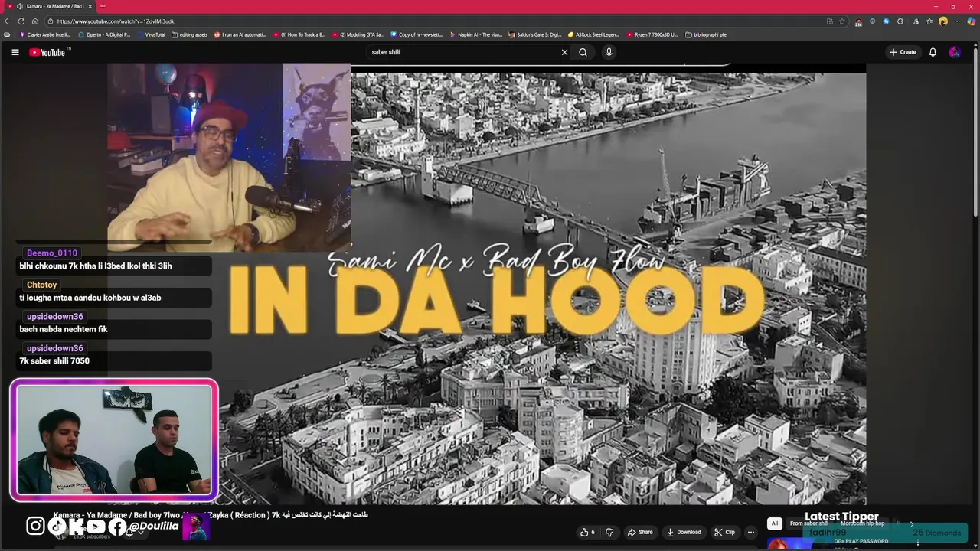Clear the search box text
This screenshot has height=551, width=980.
[564, 52]
